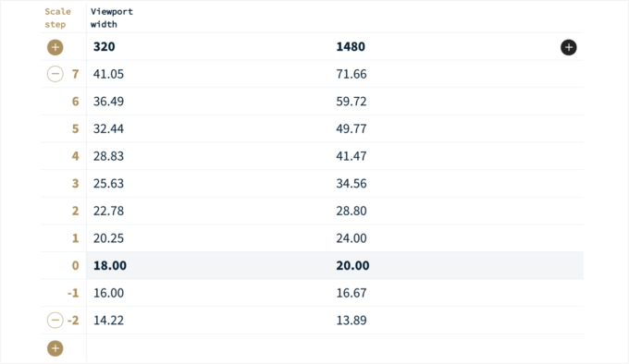Remove scale step -2 with minus icon

[x=55, y=321]
